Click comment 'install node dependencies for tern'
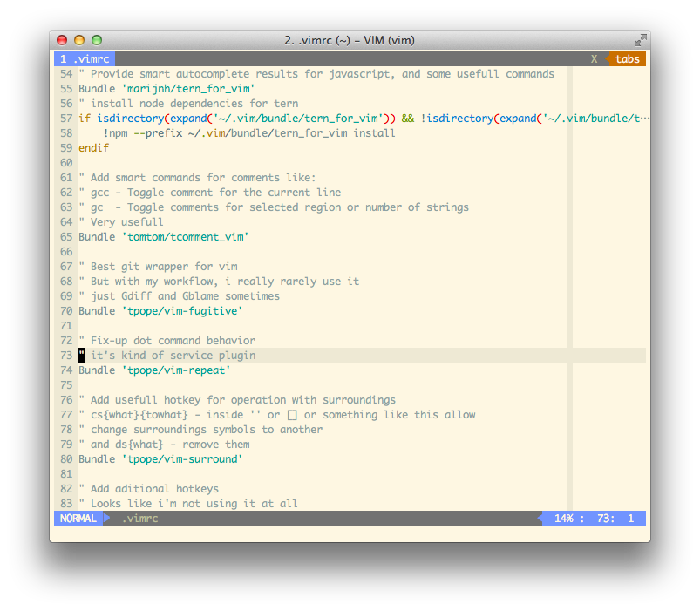The height and width of the screenshot is (611, 700). click(194, 104)
